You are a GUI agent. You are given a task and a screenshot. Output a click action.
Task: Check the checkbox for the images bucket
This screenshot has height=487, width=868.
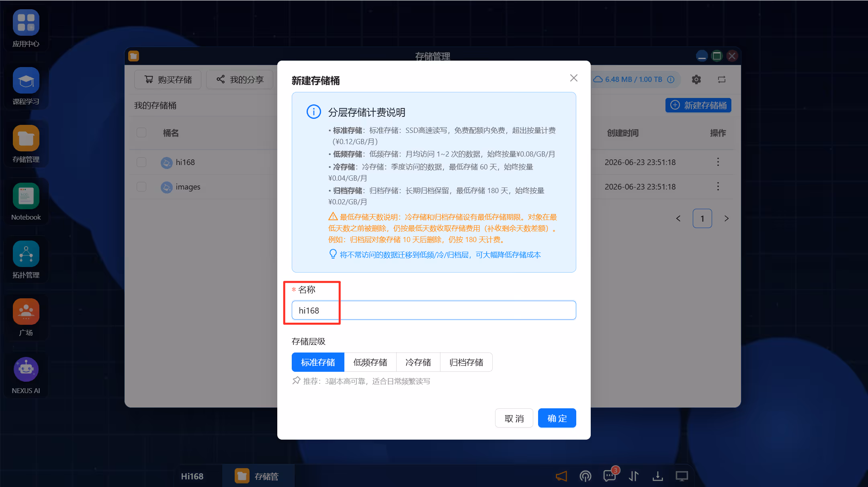coord(141,187)
